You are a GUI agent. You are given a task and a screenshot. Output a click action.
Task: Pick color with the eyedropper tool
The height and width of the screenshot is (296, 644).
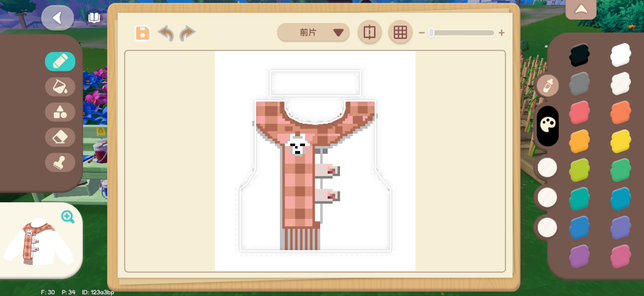(547, 85)
